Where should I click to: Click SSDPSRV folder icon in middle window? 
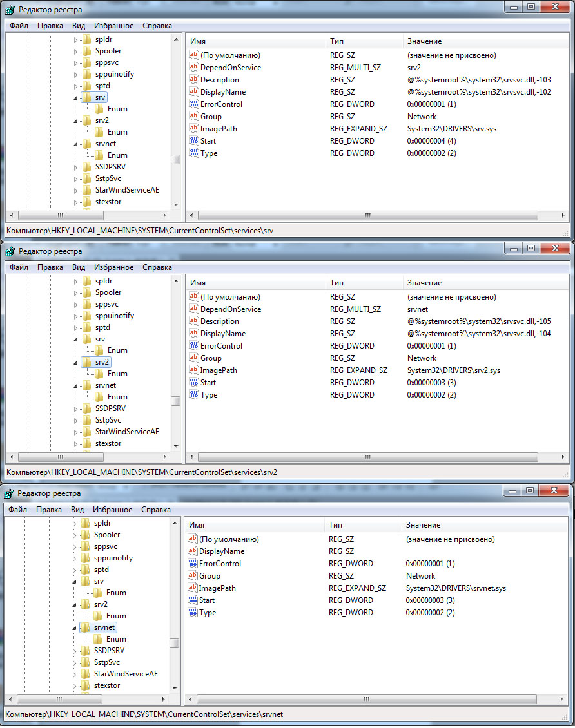[x=87, y=408]
